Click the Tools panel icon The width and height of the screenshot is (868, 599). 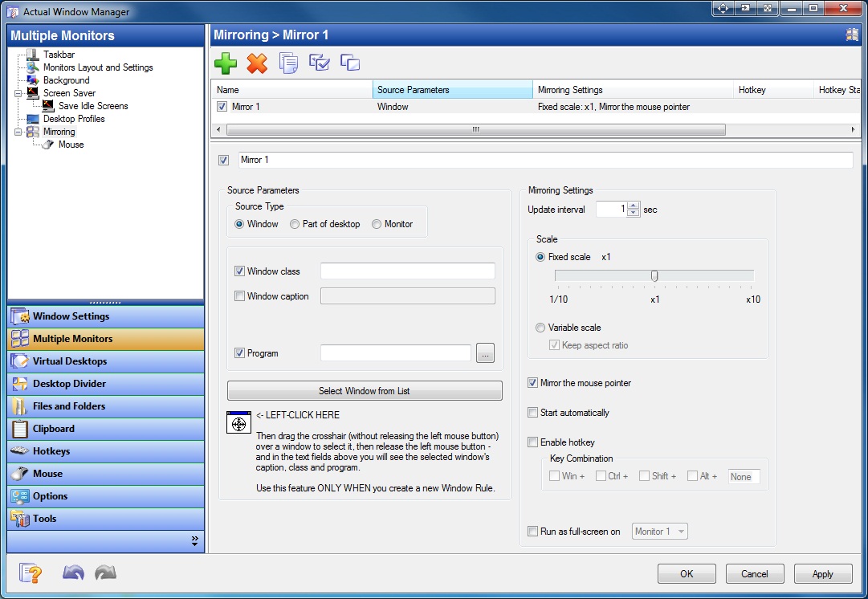[x=20, y=519]
